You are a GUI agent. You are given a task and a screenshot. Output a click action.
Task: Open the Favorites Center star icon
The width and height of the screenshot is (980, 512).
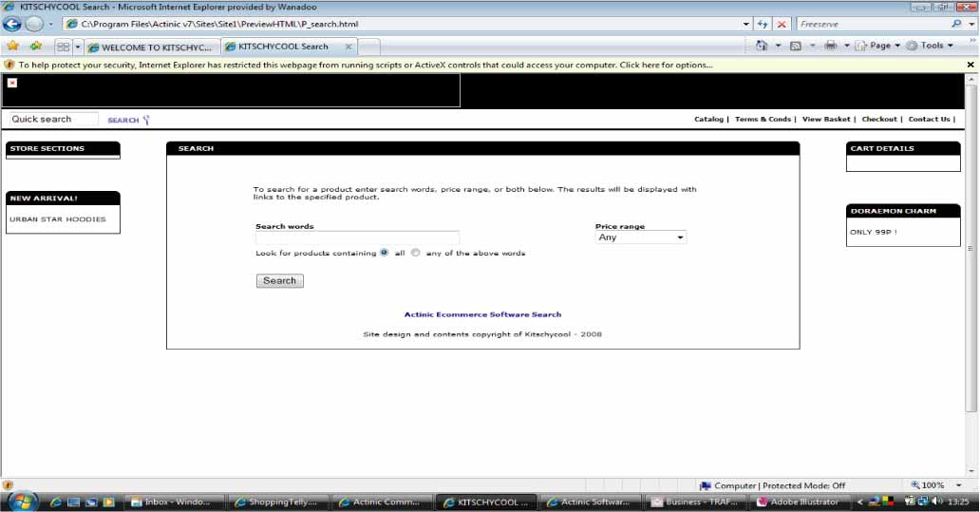12,46
